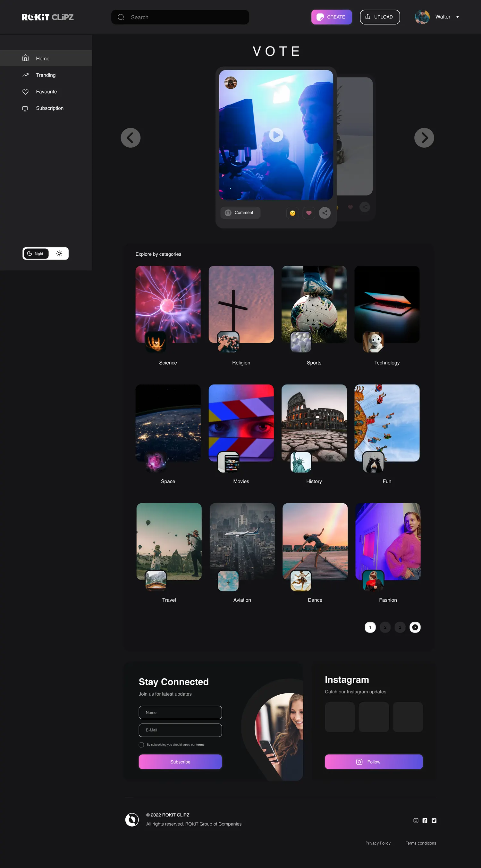Click the Home house icon in sidebar

(x=25, y=58)
